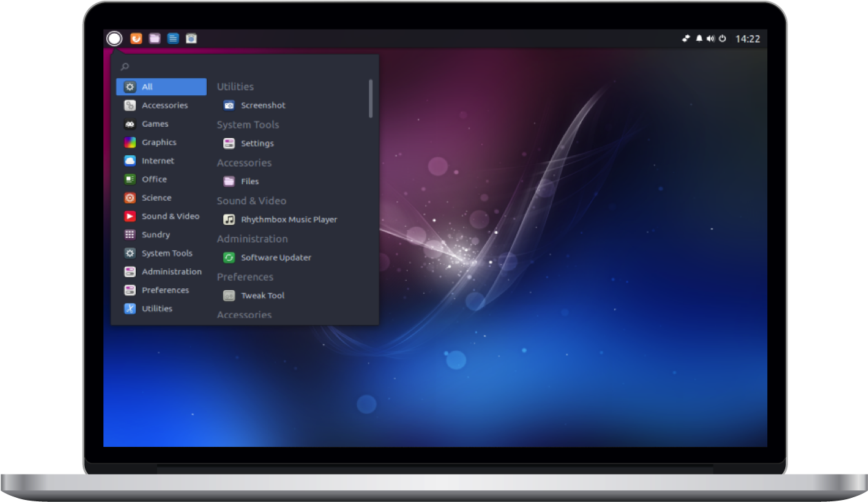Open Rhythmbox Music Player from the menu
This screenshot has width=868, height=502.
click(289, 219)
